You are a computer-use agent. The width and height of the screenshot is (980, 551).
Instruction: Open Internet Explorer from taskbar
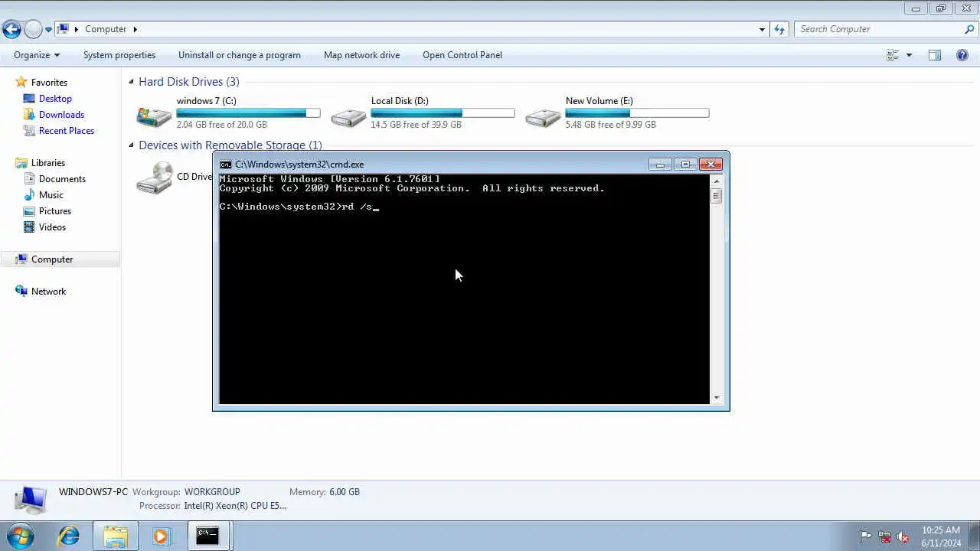tap(69, 536)
